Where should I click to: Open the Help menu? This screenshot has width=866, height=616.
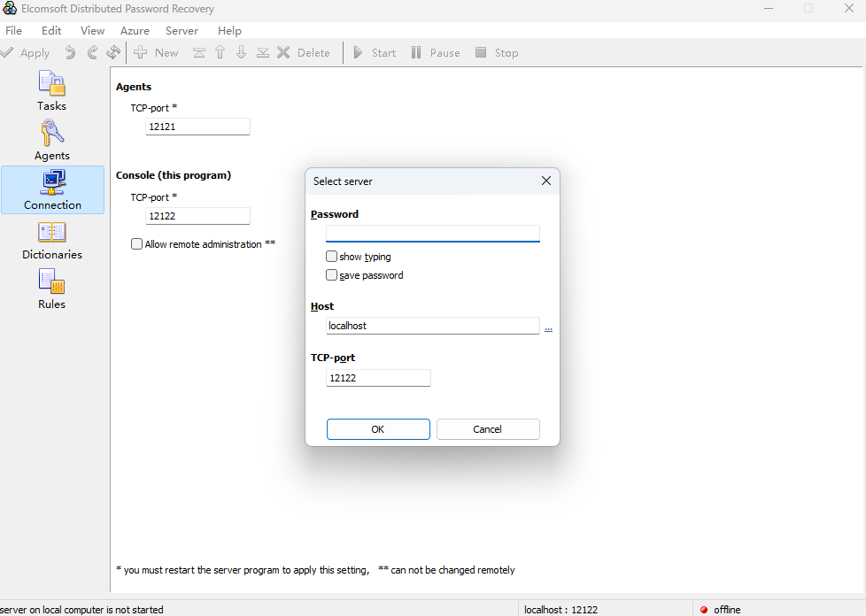(229, 30)
